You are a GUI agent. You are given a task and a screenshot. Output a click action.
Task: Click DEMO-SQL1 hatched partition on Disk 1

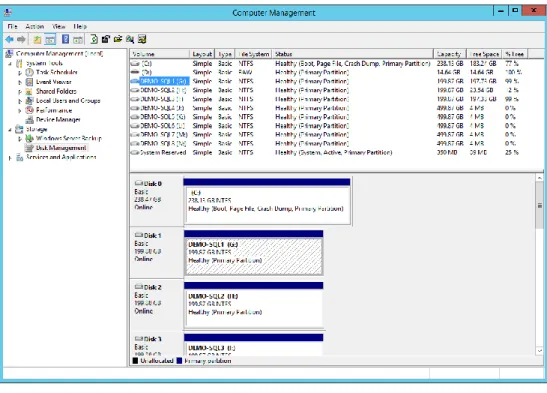pyautogui.click(x=254, y=253)
